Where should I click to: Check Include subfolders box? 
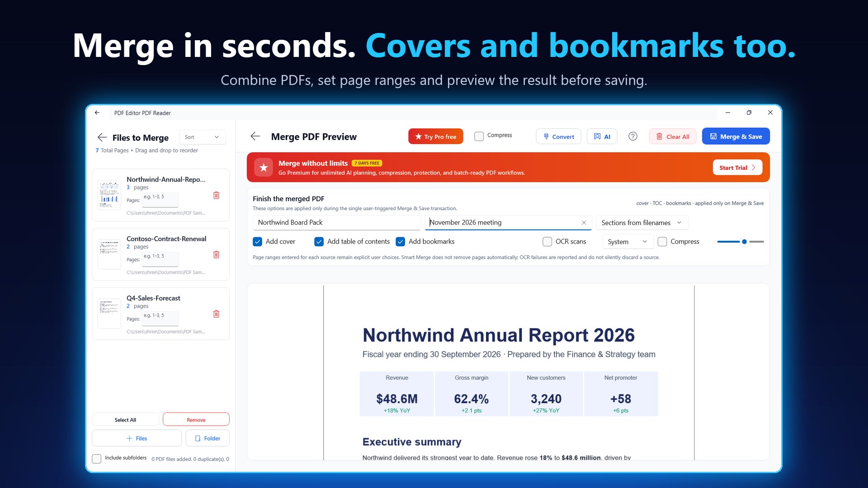click(x=97, y=459)
